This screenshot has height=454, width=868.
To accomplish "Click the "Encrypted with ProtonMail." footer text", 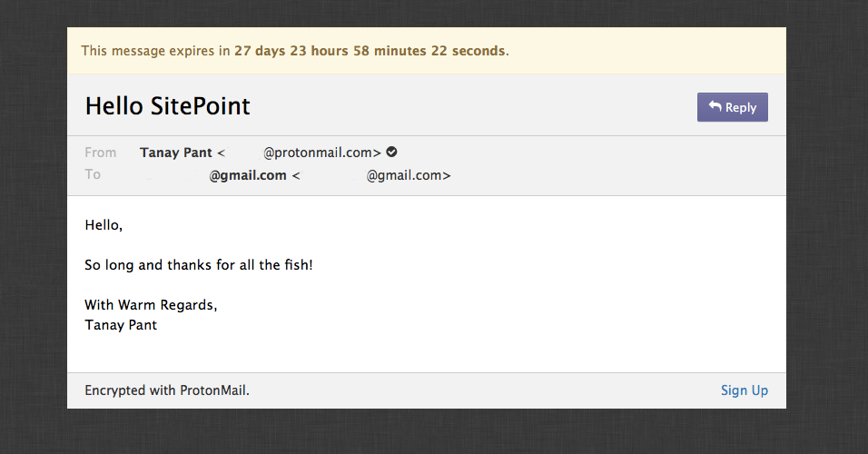I will coord(166,390).
